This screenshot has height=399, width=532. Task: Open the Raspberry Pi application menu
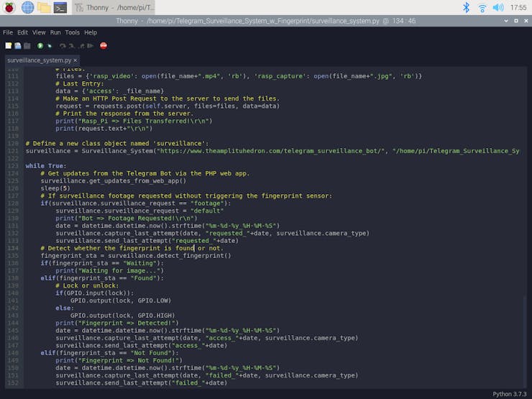[x=9, y=7]
